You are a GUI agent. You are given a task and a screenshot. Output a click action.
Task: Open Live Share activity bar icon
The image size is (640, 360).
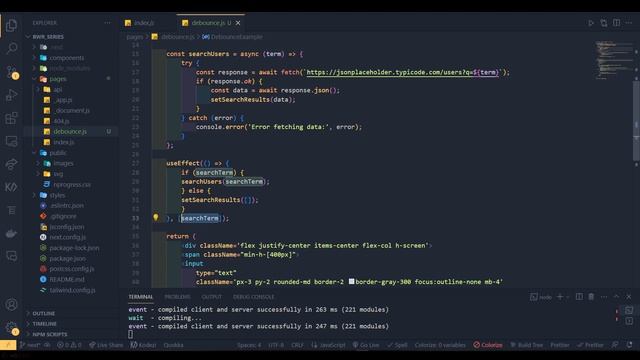pos(11,164)
